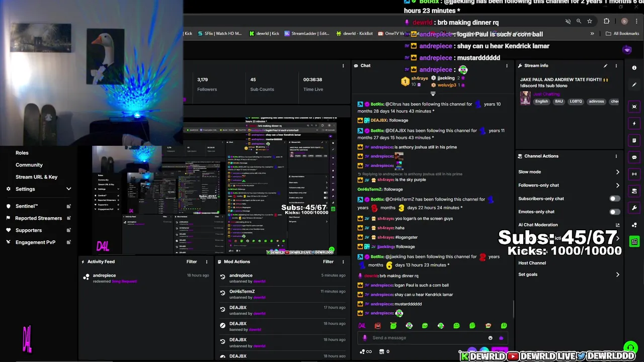Open the lightning bolt quick actions icon
The image size is (644, 362).
coord(634,123)
